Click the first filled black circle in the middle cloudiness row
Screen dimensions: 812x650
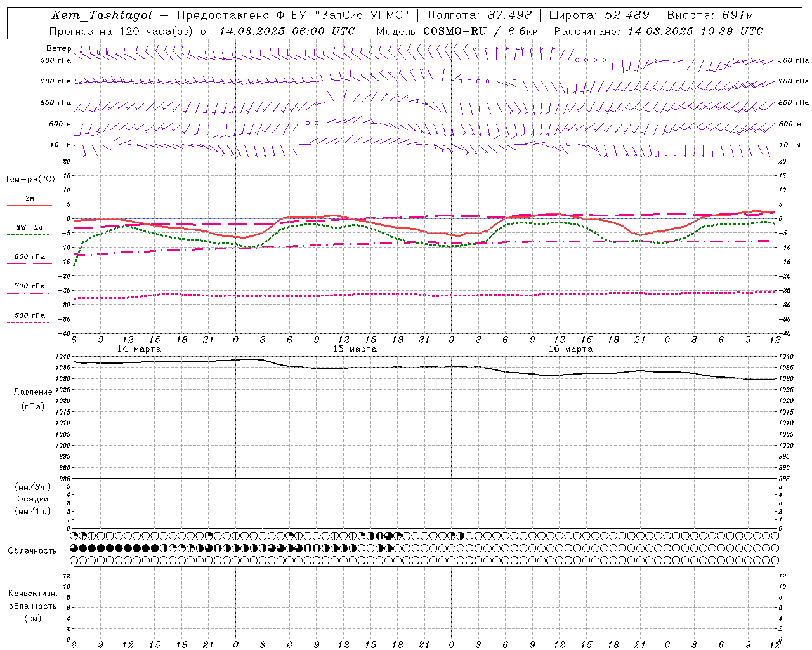point(83,548)
